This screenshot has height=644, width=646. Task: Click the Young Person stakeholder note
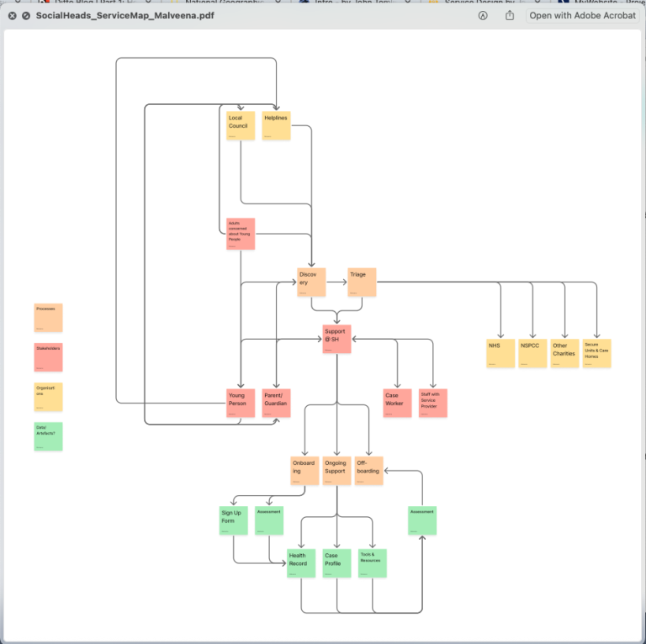pos(241,403)
